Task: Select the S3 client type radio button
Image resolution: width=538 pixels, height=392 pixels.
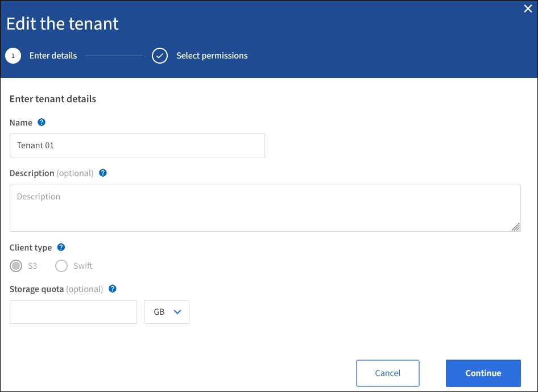Action: (16, 266)
